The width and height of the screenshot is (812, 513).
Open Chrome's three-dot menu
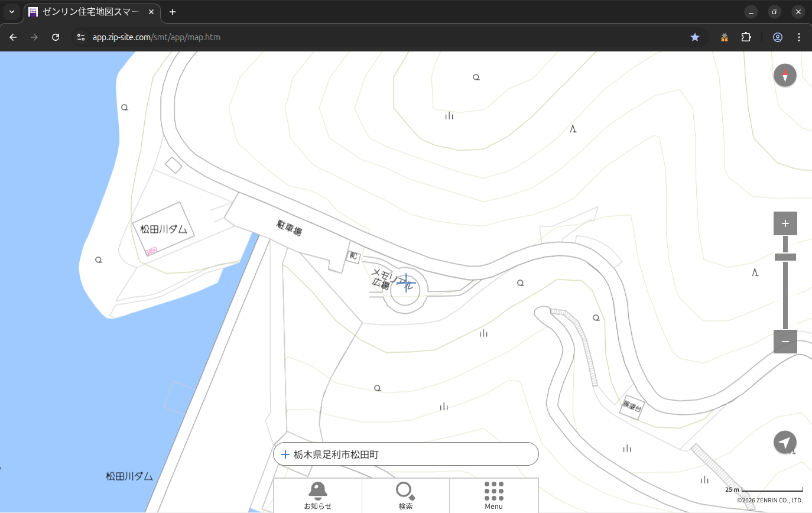click(x=799, y=37)
